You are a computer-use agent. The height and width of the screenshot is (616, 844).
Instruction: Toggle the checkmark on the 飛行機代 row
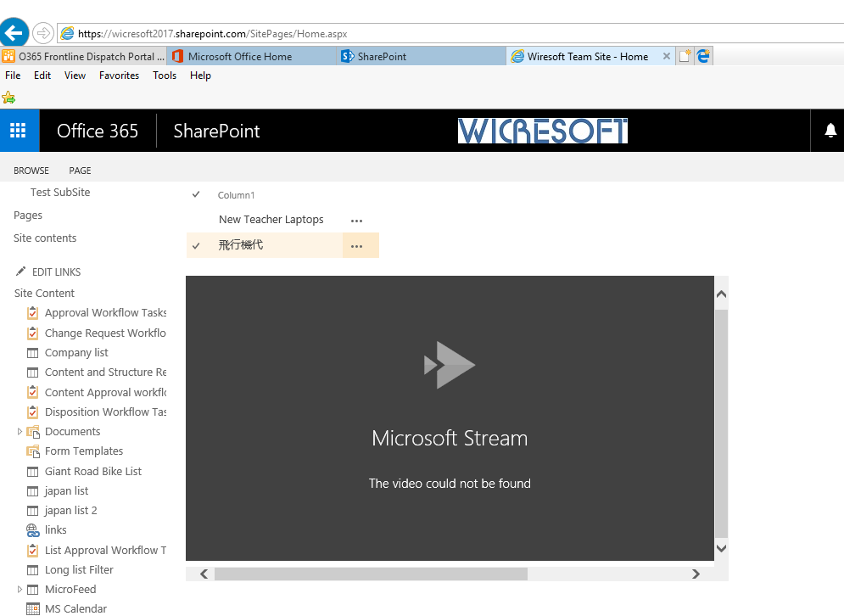(x=196, y=245)
